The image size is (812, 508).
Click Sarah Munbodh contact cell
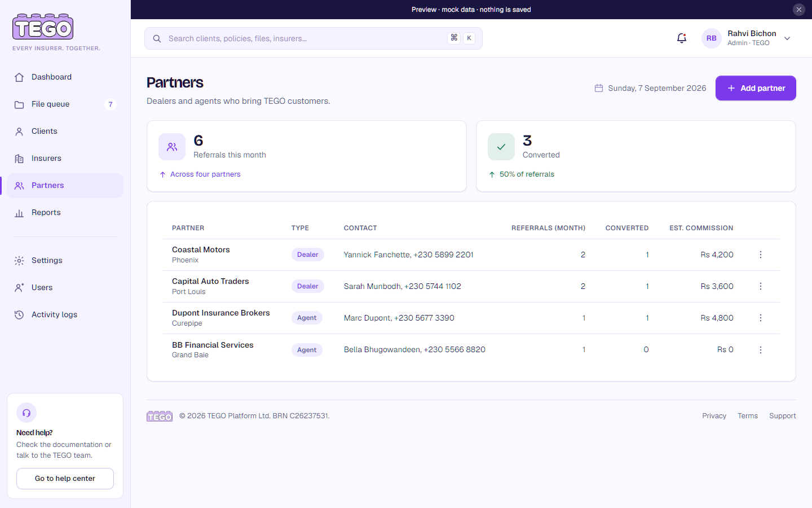[x=403, y=286]
